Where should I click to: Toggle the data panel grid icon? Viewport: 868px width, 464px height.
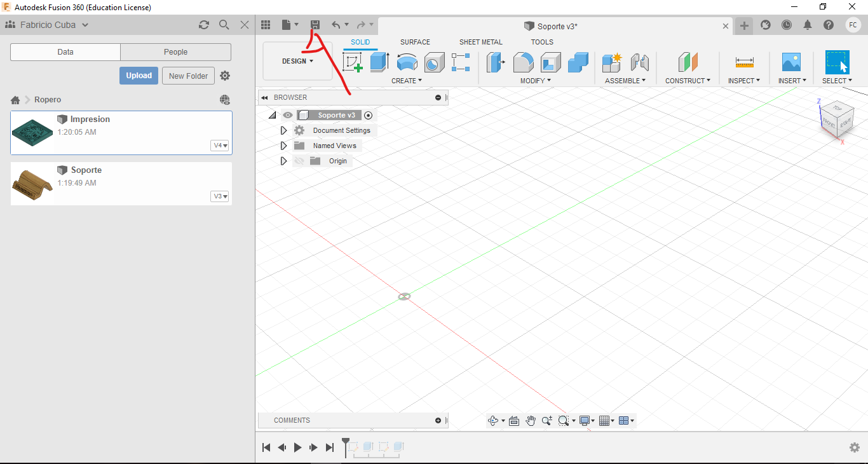point(266,25)
